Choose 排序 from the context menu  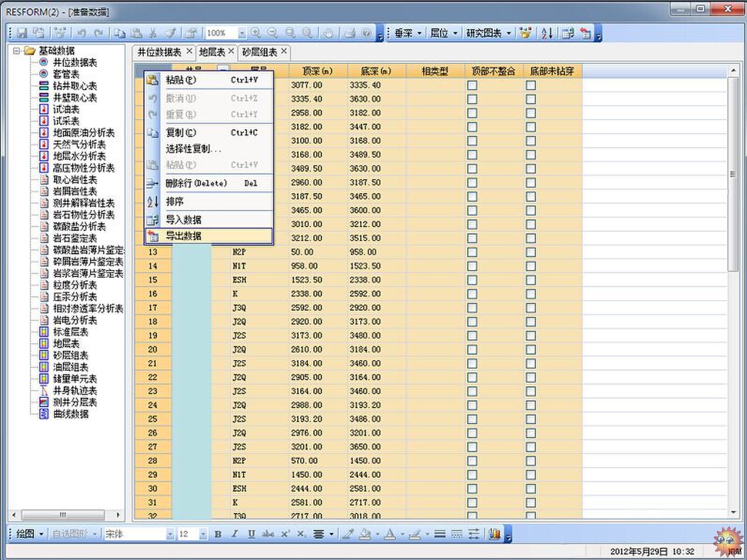[208, 202]
